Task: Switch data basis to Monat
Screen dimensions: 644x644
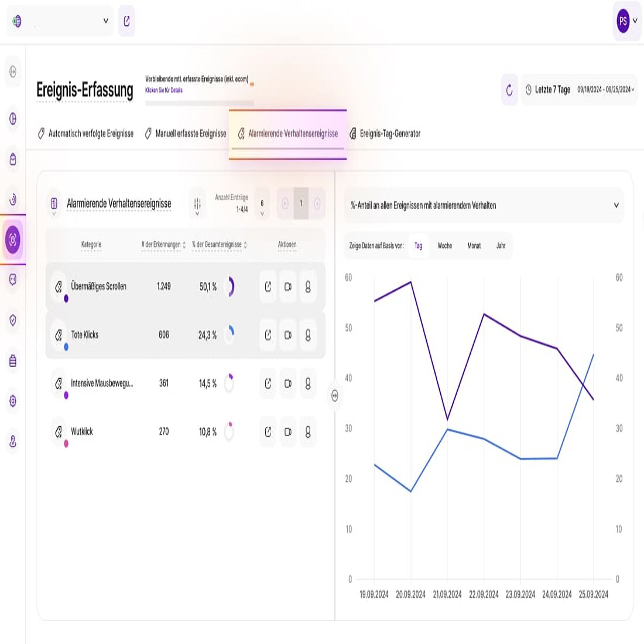Action: (x=474, y=246)
